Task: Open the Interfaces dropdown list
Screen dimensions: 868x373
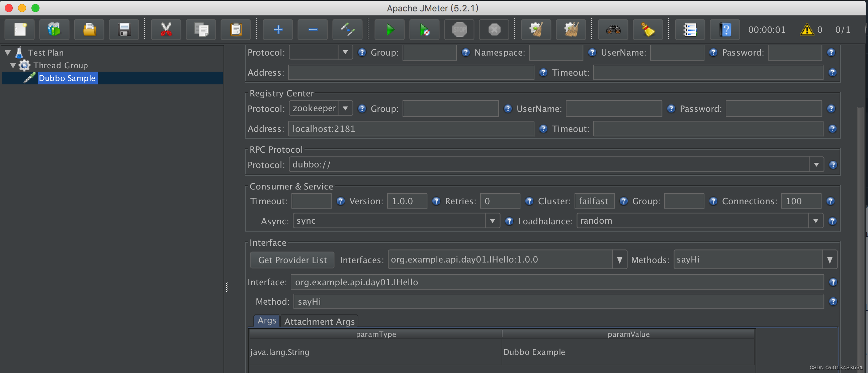Action: pos(619,260)
